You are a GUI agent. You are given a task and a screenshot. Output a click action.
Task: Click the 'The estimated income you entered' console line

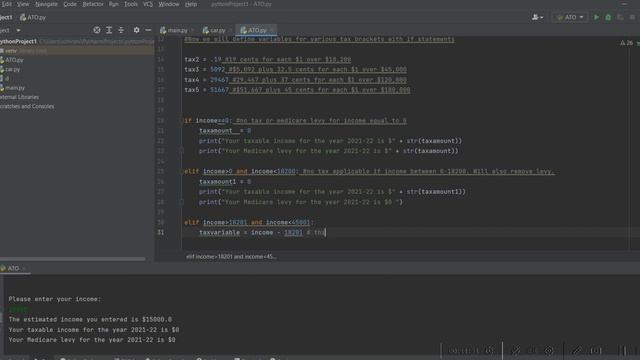pos(90,320)
